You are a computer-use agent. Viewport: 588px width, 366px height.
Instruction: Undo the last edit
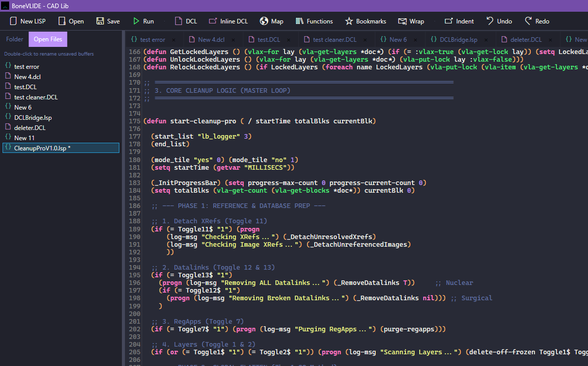499,21
